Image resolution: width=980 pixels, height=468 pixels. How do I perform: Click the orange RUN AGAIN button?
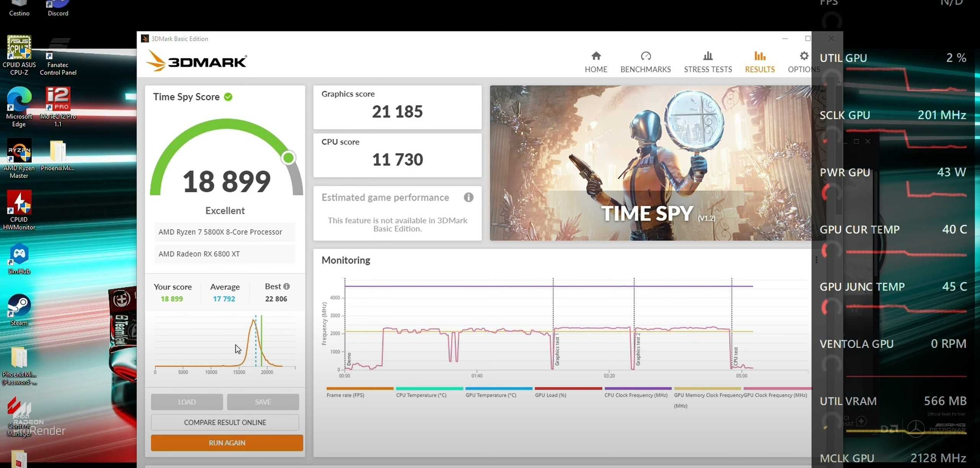(x=227, y=443)
